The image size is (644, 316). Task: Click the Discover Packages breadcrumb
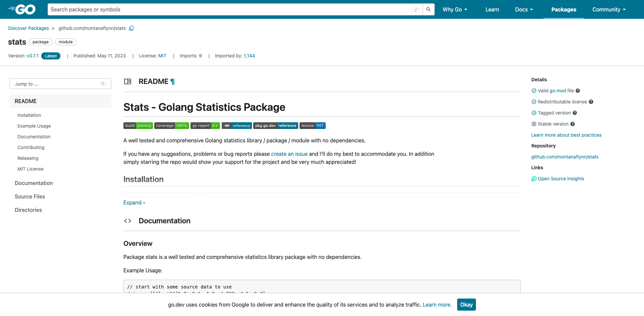29,28
